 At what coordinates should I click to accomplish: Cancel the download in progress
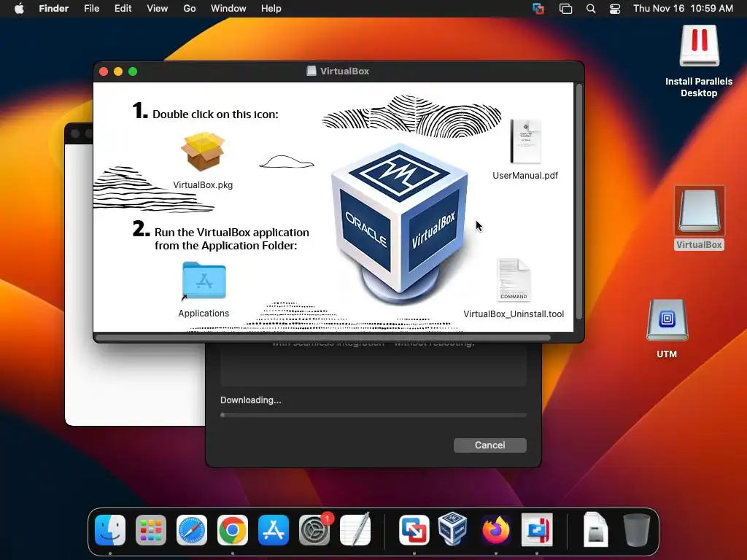click(489, 446)
